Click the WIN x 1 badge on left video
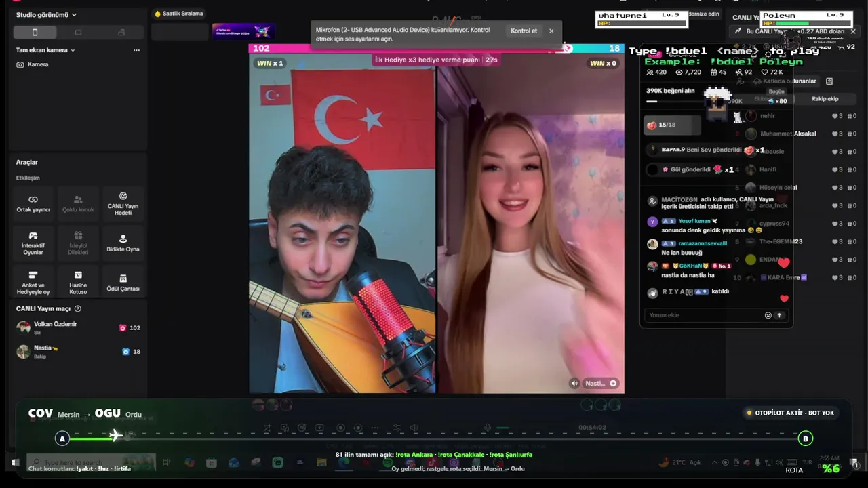The image size is (868, 488). 270,64
